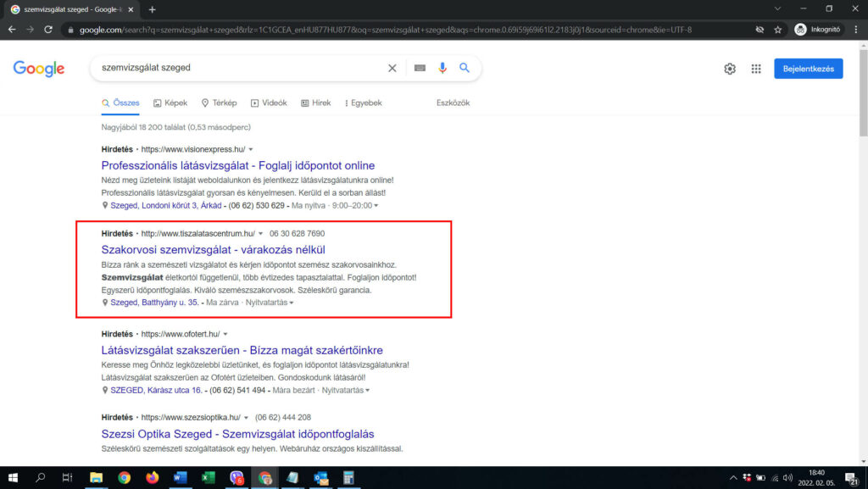Click the Bejelentkezés sign-in button

tap(808, 69)
